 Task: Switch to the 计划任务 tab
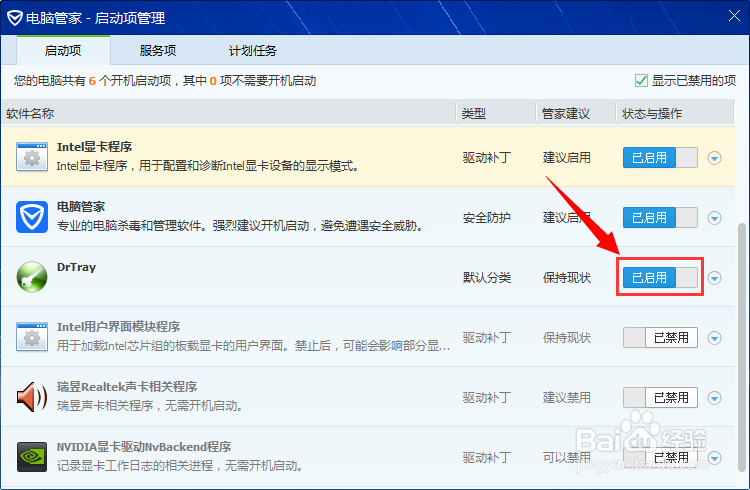pos(253,51)
